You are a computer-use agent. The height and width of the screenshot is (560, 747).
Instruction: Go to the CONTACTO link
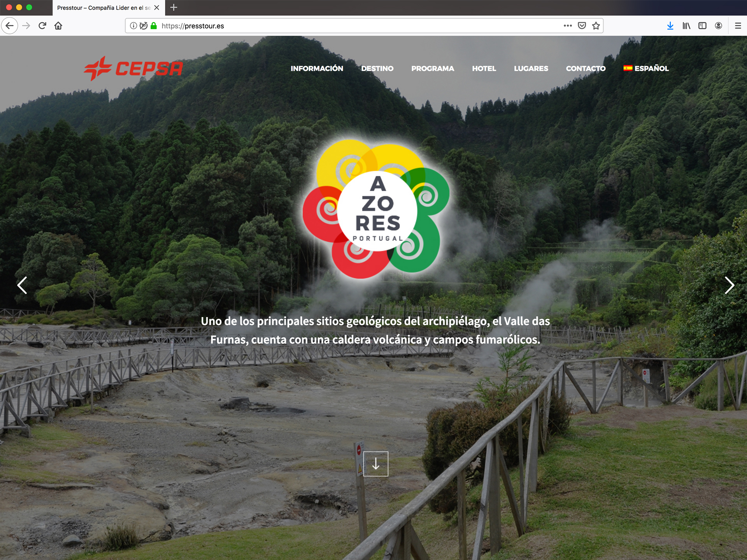(x=586, y=68)
